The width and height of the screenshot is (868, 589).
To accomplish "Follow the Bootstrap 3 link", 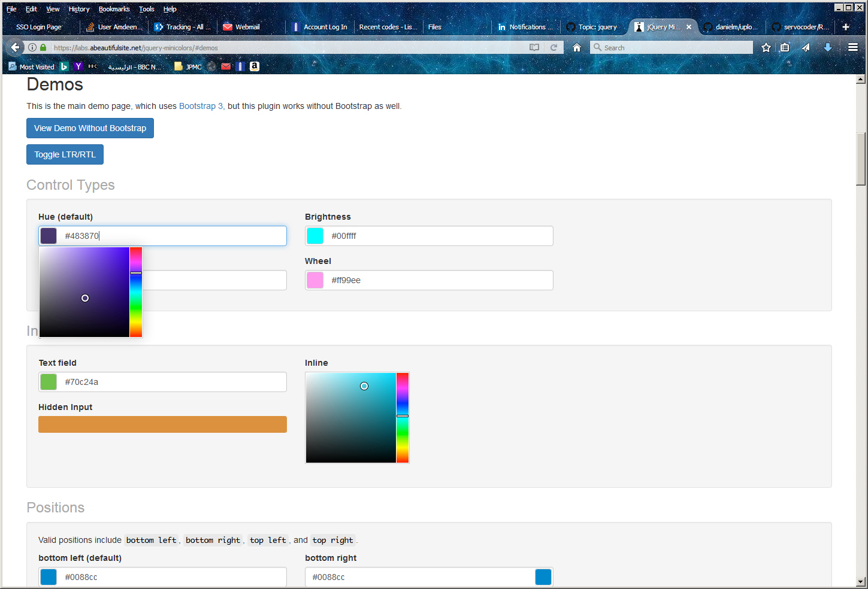I will click(x=201, y=106).
